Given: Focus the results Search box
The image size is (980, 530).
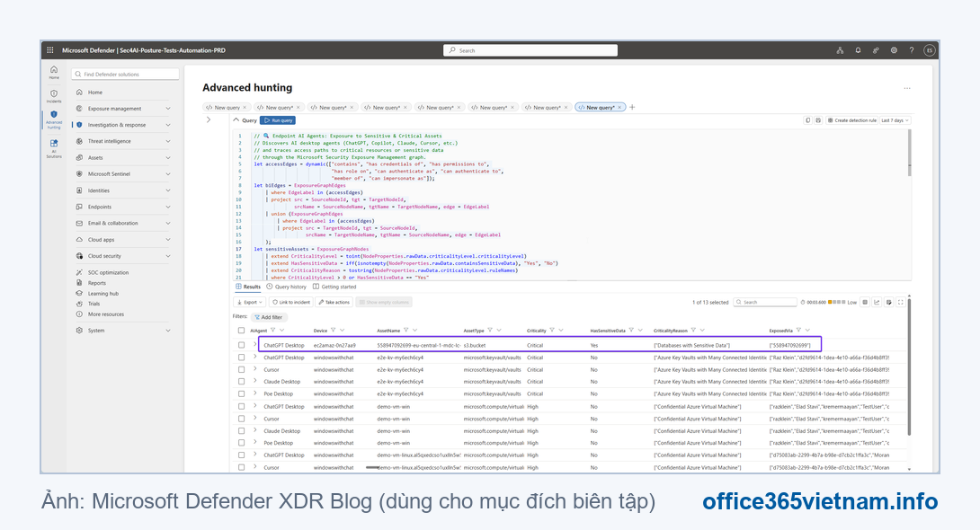Looking at the screenshot, I should pos(765,302).
